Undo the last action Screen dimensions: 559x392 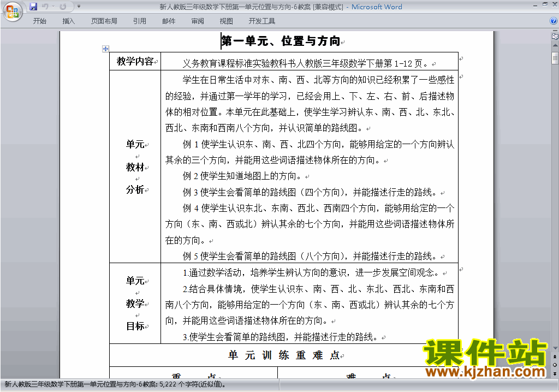[x=45, y=7]
